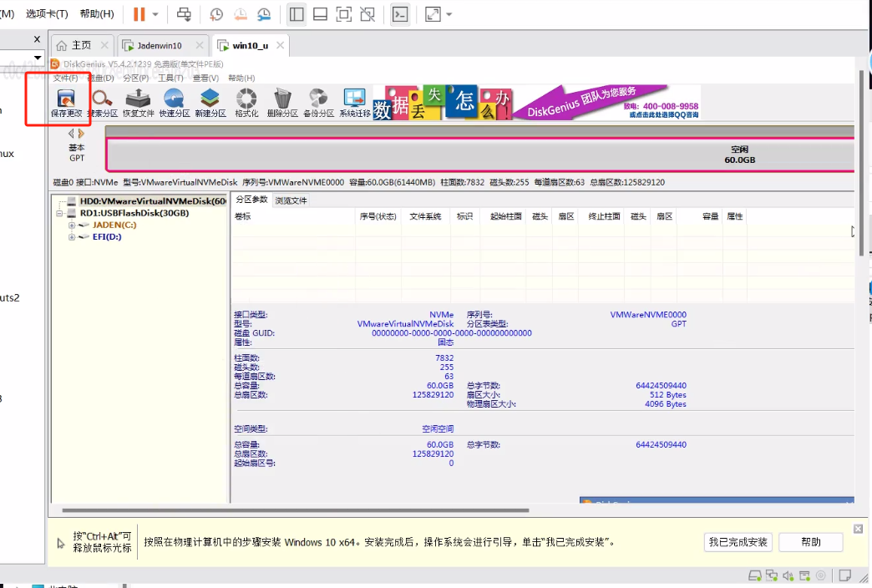Open the library search dropdown arrow
The image size is (872, 588).
38,58
